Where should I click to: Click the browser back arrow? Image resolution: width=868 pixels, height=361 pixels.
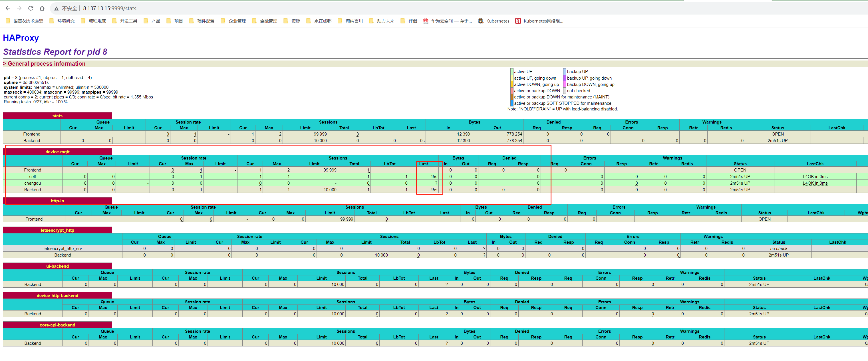coord(8,8)
